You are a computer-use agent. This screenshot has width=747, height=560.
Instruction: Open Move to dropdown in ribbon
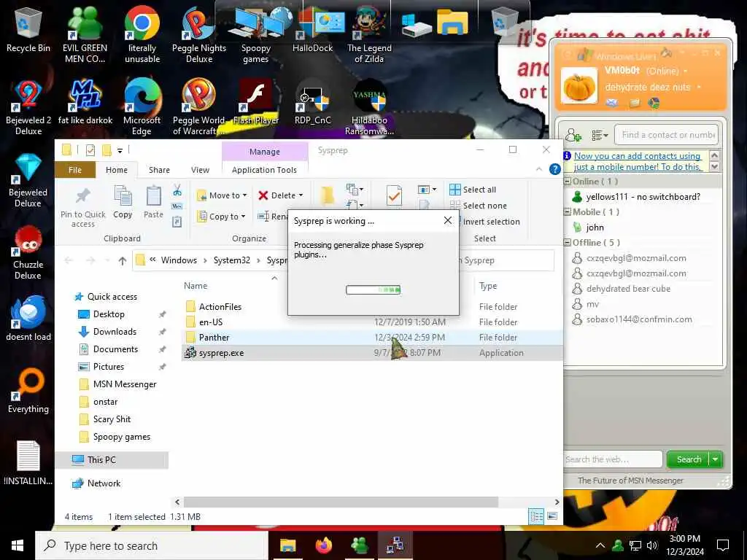pyautogui.click(x=222, y=195)
